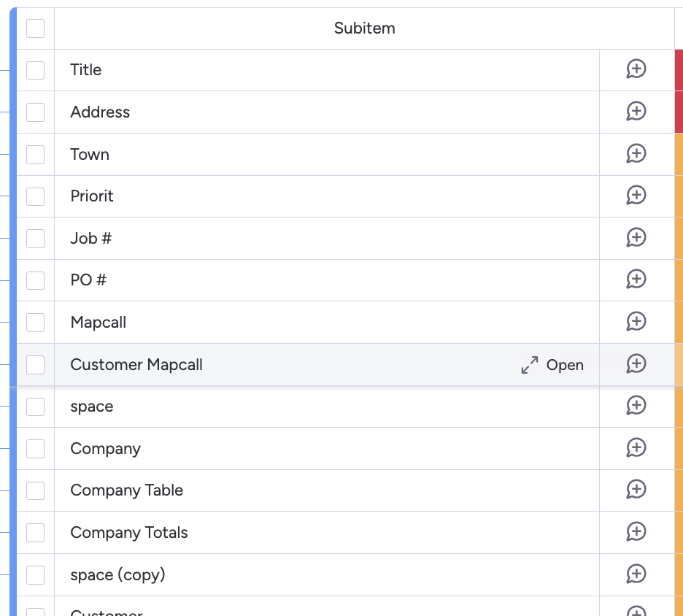Viewport: 683px width, 616px height.
Task: Click the red status cell for Title
Action: click(x=679, y=70)
